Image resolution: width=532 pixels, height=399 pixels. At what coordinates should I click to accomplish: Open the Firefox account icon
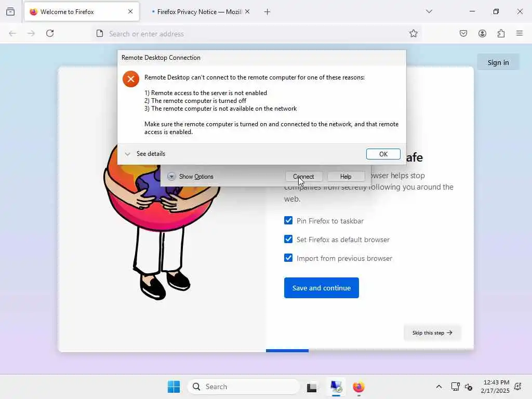coord(482,33)
